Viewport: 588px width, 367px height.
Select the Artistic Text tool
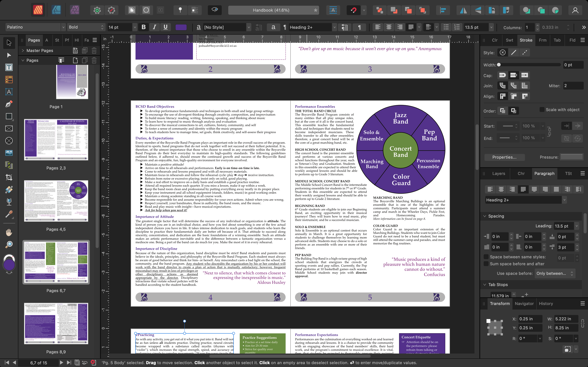click(x=9, y=92)
